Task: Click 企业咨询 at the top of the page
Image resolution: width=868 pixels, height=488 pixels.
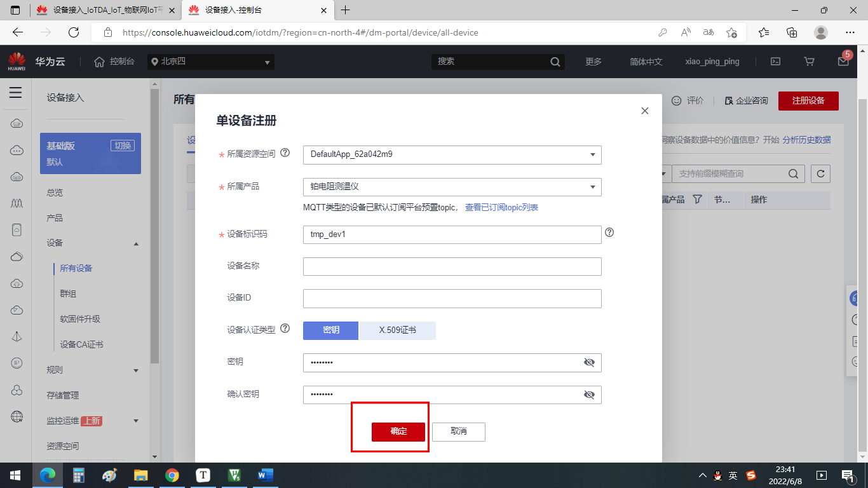Action: [x=746, y=101]
